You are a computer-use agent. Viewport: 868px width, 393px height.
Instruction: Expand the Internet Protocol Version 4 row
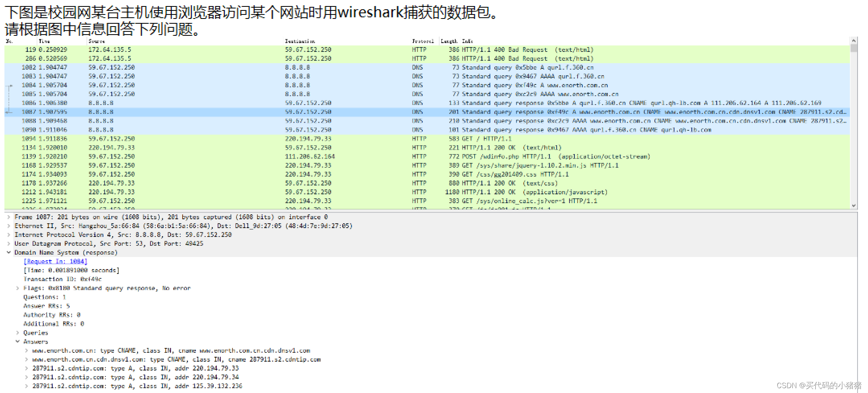[x=8, y=235]
